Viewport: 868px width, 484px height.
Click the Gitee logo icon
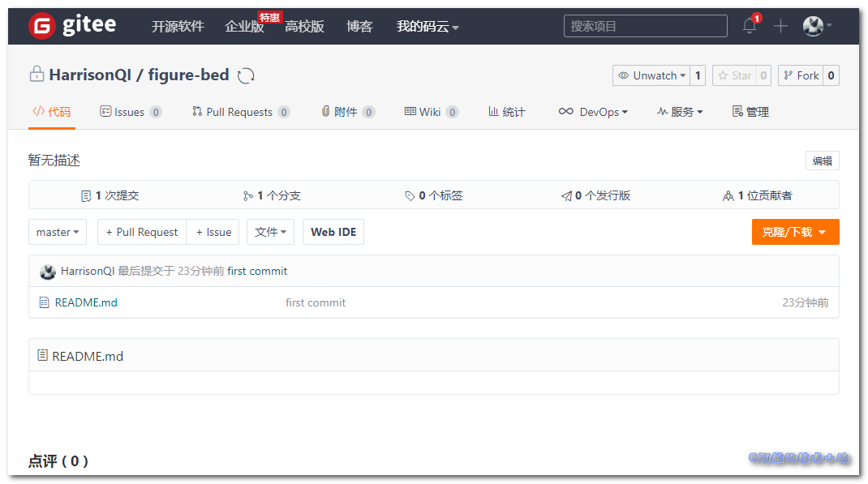(x=41, y=26)
